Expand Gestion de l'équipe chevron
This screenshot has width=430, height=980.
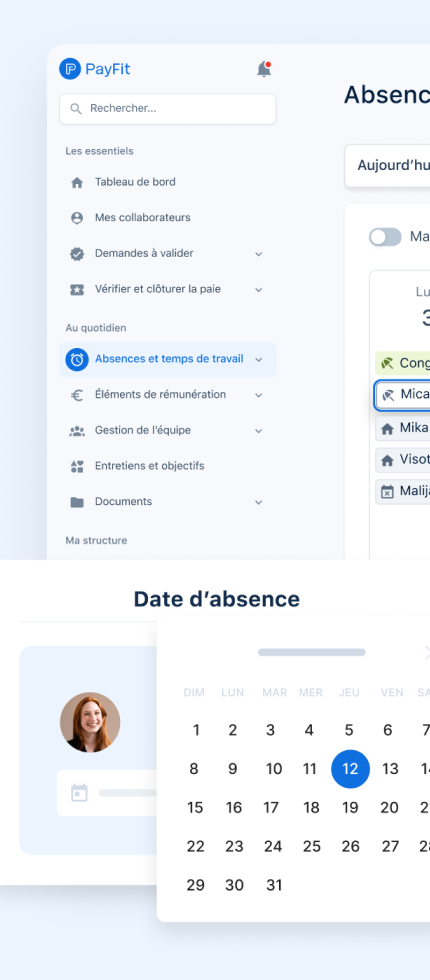coord(259,431)
